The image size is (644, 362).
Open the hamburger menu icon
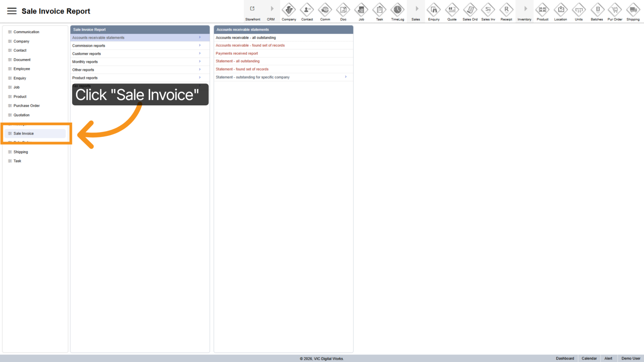point(12,11)
